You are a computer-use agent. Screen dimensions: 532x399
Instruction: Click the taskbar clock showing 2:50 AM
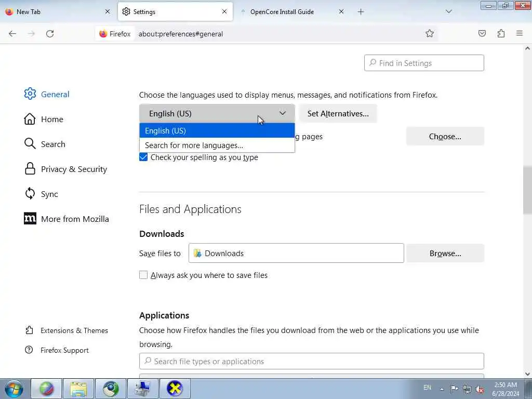(506, 389)
